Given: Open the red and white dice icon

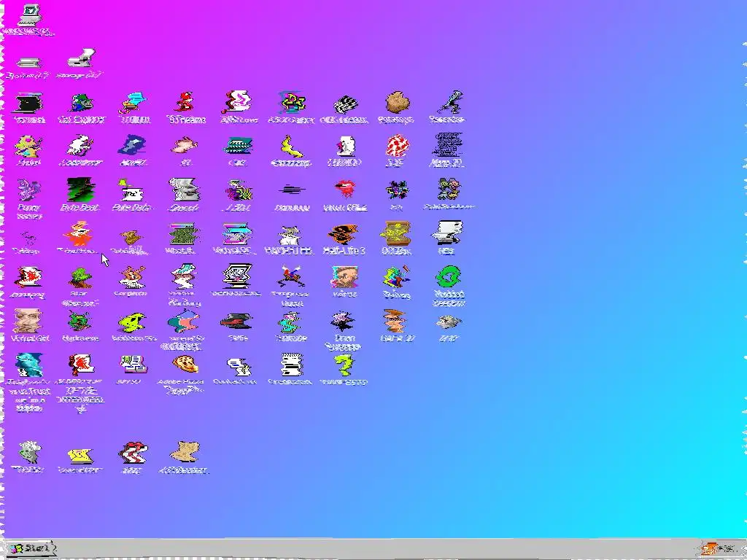Looking at the screenshot, I should 398,145.
